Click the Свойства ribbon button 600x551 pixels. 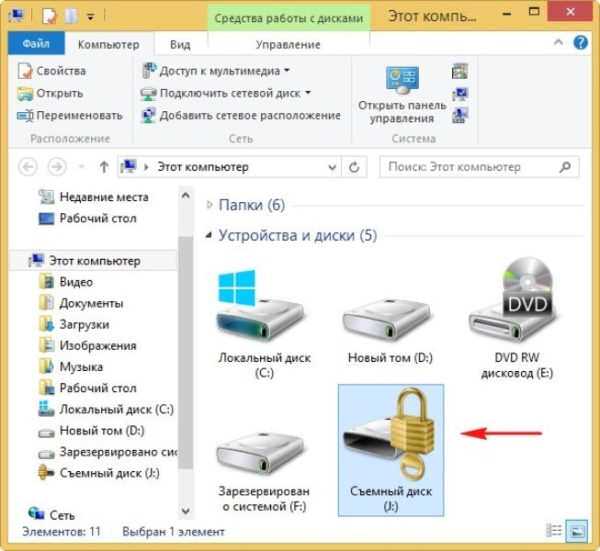pyautogui.click(x=52, y=71)
